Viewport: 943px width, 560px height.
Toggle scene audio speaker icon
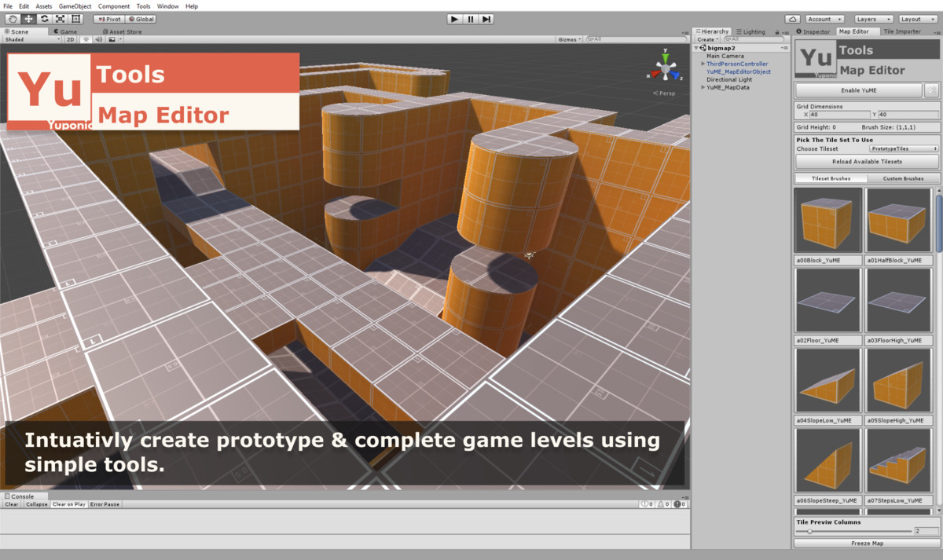pos(100,39)
